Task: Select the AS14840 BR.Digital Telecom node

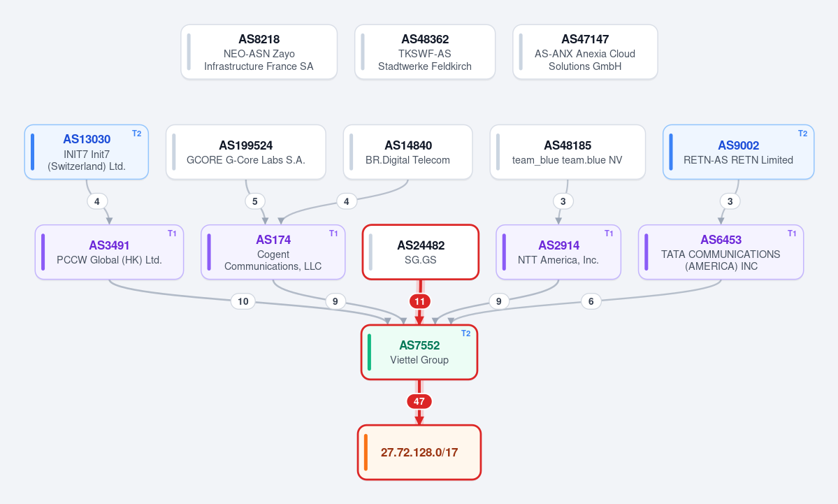Action: click(407, 152)
